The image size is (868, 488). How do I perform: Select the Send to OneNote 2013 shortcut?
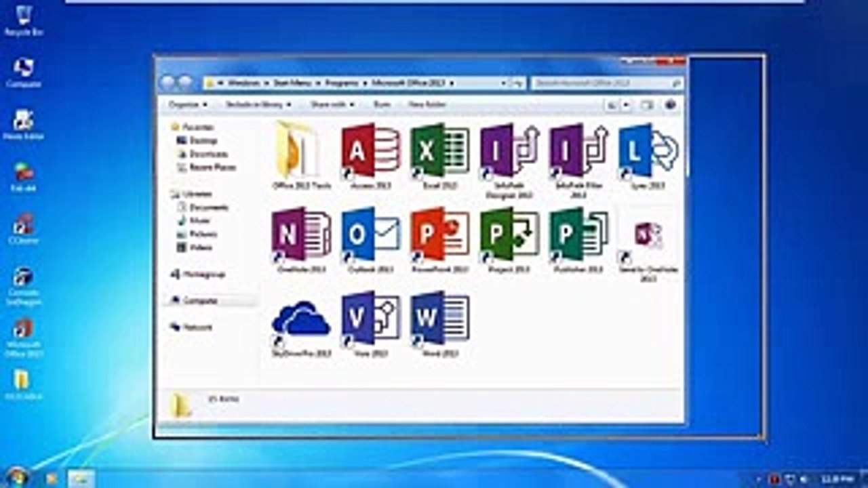tap(648, 245)
